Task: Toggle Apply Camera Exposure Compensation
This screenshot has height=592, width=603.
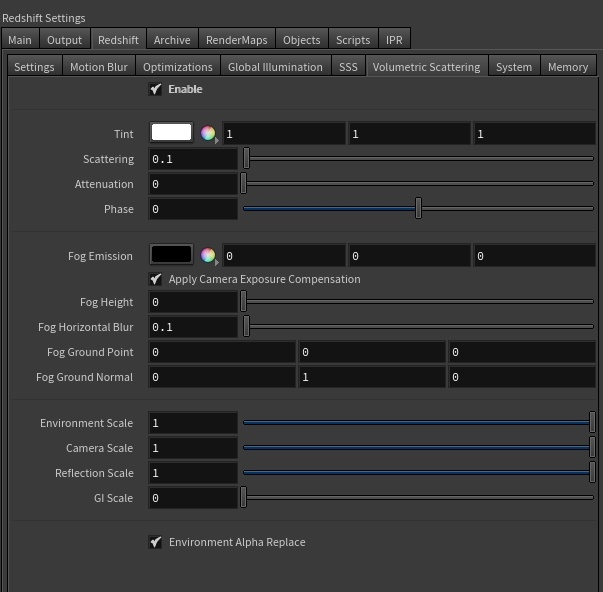Action: coord(155,279)
